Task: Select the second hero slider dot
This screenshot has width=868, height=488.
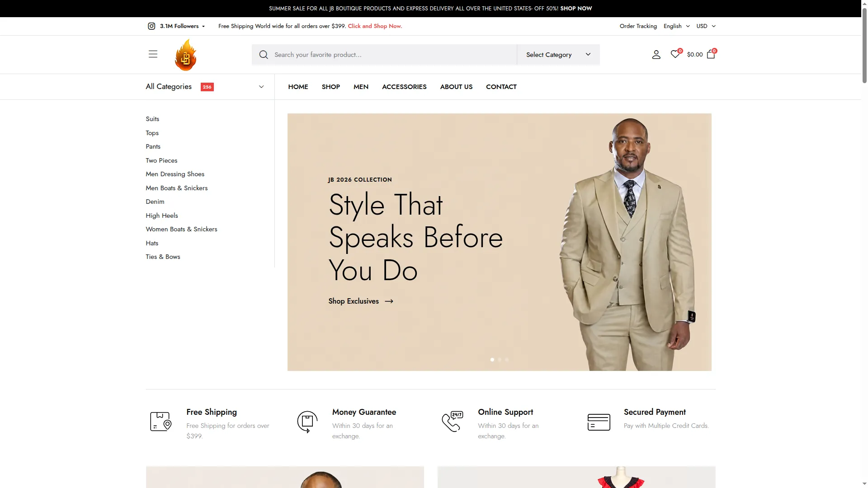Action: point(500,360)
